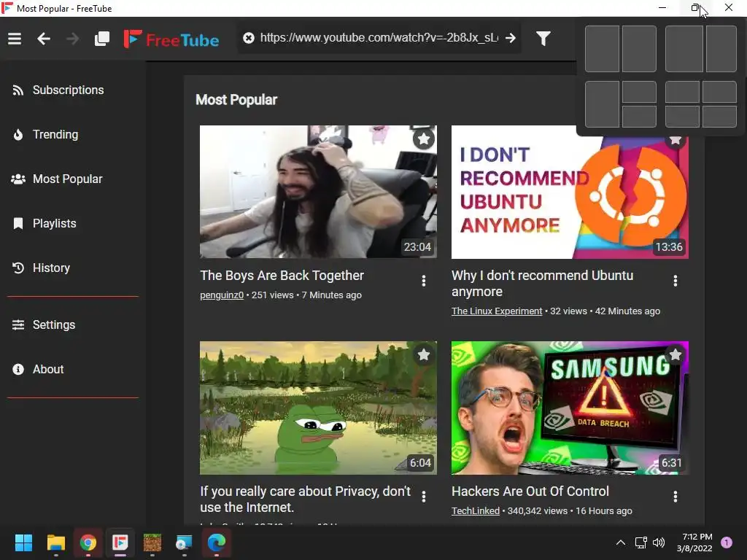
Task: Open the notification badge in the tray
Action: (x=727, y=542)
